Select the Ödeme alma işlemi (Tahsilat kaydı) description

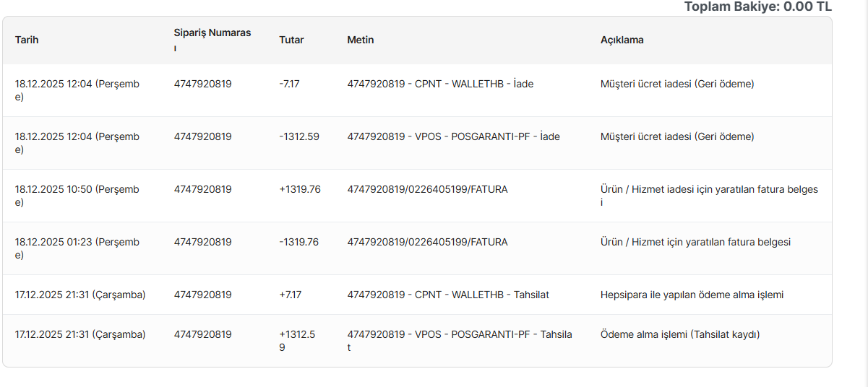coord(680,334)
